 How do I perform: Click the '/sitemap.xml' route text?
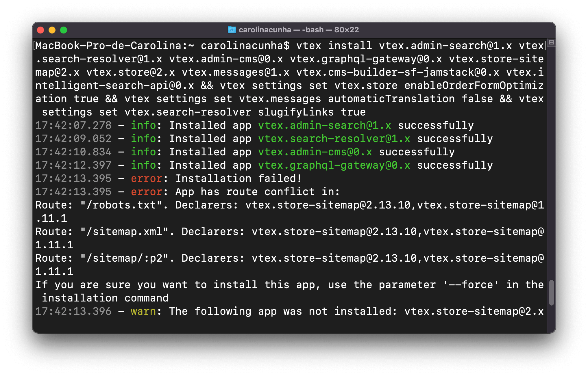click(124, 232)
